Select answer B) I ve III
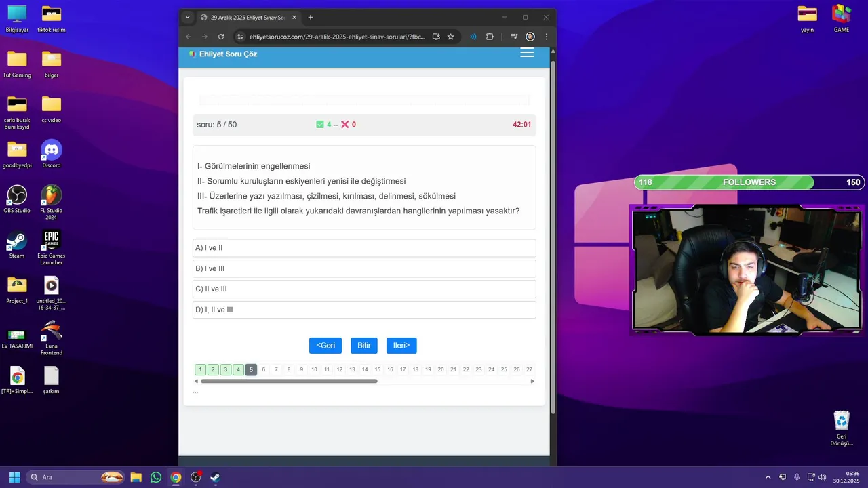This screenshot has width=868, height=488. click(x=364, y=268)
